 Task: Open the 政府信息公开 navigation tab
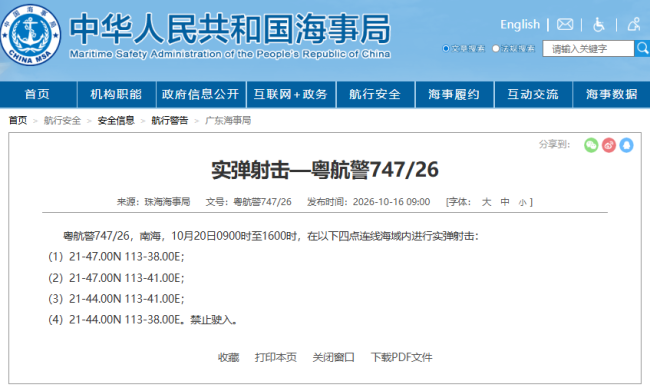(x=201, y=95)
